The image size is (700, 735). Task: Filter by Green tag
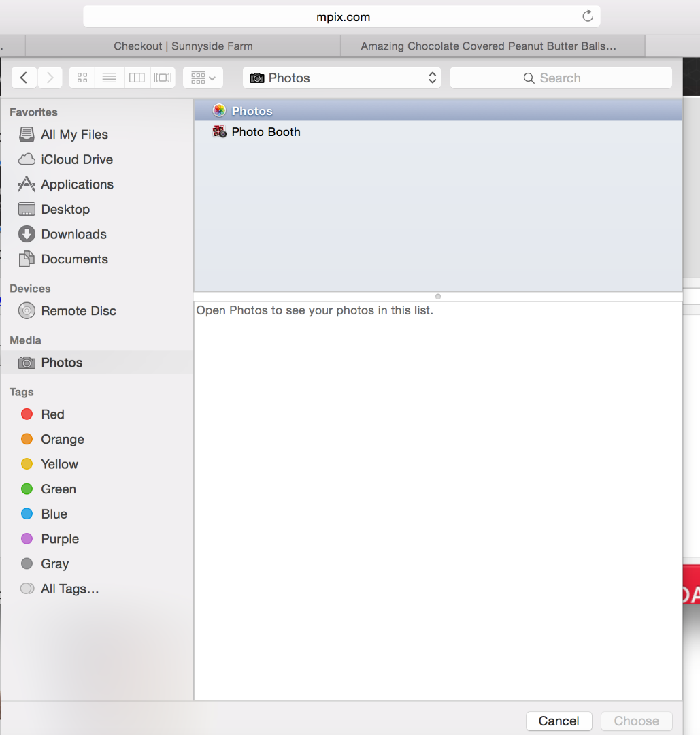97,489
